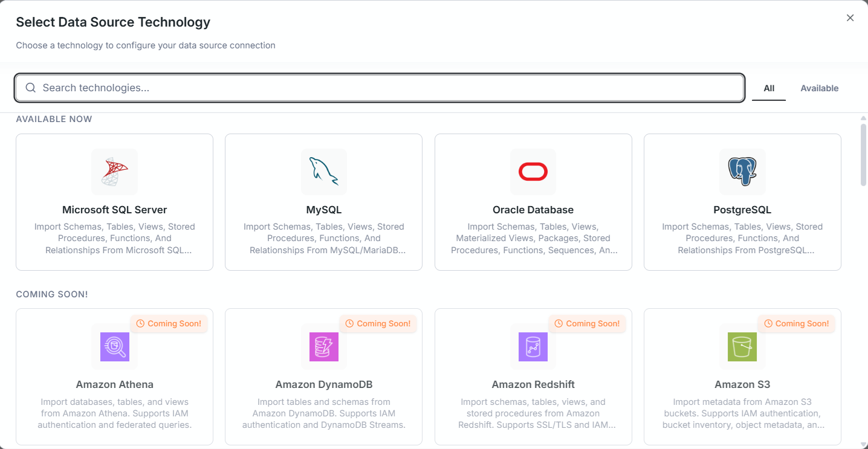868x449 pixels.
Task: Click the Amazon S3 green bucket icon
Action: [742, 347]
